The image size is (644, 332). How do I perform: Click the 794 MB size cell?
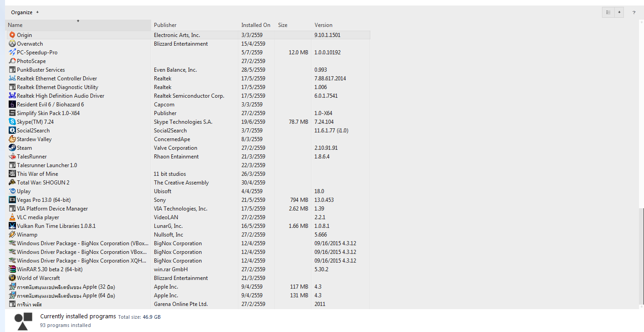[299, 200]
